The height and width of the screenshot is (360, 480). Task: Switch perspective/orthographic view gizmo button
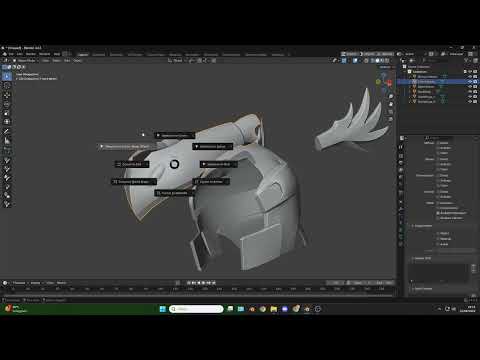[x=391, y=120]
